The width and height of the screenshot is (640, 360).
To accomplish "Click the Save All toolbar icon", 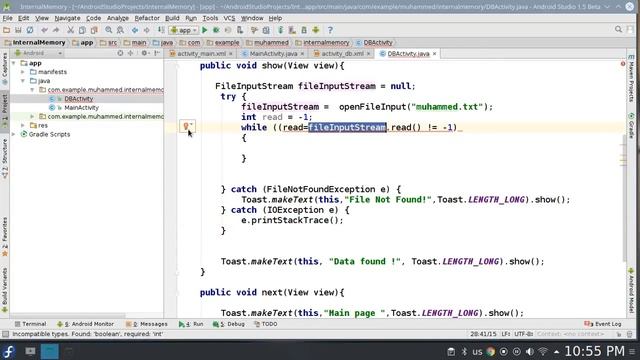I will pos(18,30).
